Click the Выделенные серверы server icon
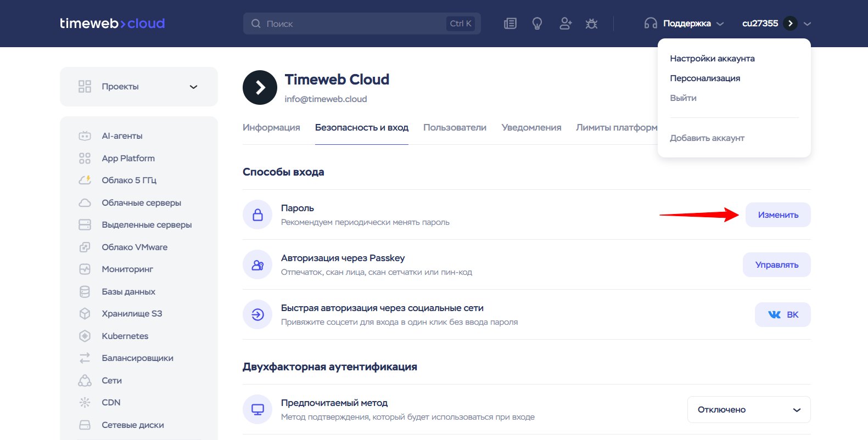Image resolution: width=868 pixels, height=440 pixels. click(85, 225)
